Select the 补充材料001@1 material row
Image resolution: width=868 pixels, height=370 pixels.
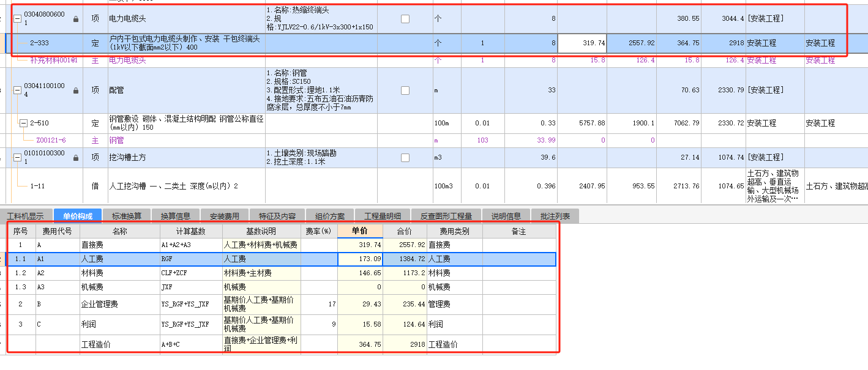click(x=54, y=61)
